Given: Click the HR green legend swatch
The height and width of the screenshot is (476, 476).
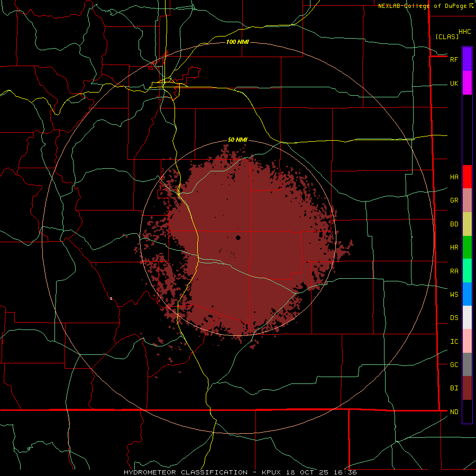Looking at the screenshot, I should pyautogui.click(x=467, y=248).
